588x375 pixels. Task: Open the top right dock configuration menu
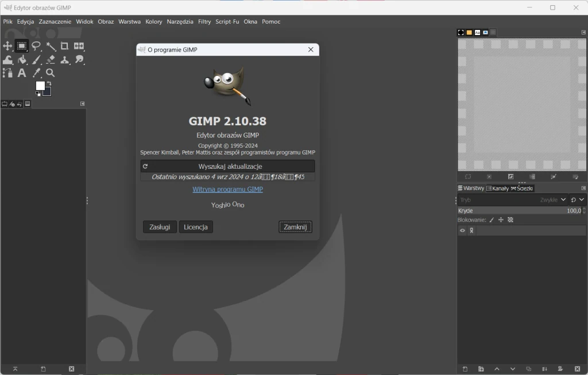click(583, 33)
